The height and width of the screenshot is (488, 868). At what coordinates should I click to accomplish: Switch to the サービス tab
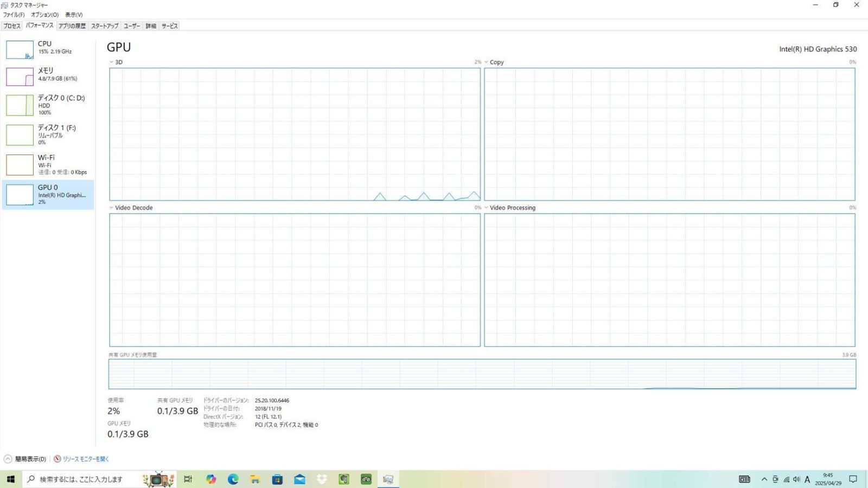pos(169,26)
